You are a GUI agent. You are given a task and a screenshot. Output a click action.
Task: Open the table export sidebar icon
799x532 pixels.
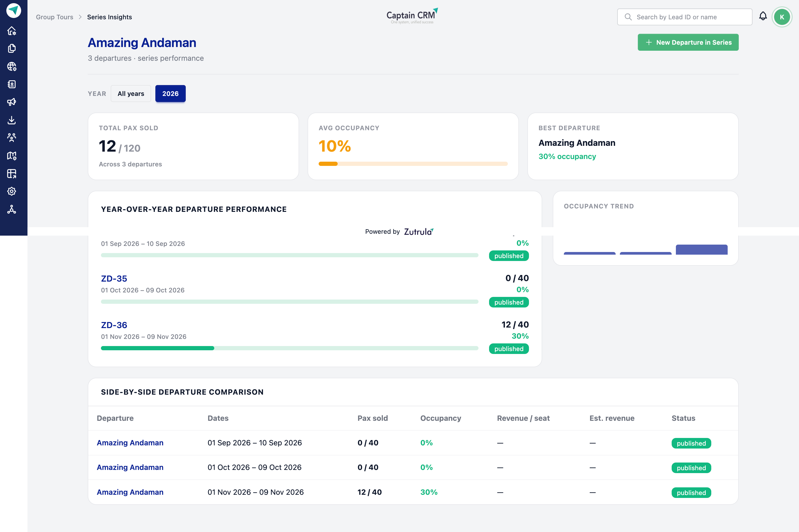click(x=12, y=173)
